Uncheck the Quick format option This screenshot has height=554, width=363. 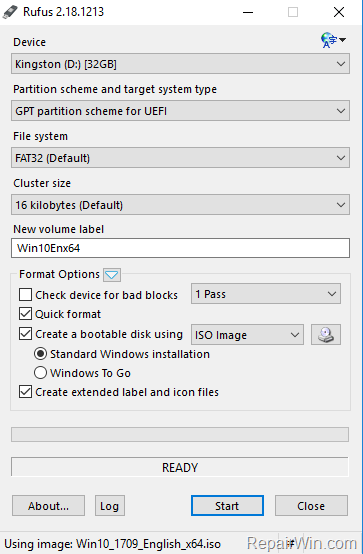pyautogui.click(x=25, y=314)
